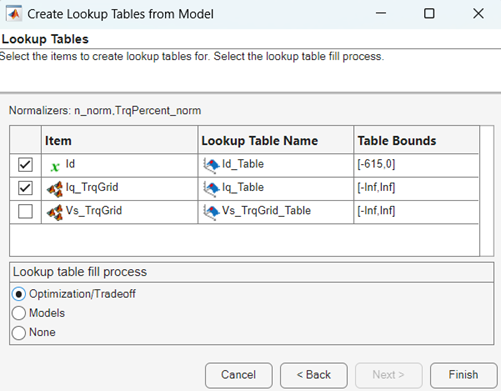Screen dimensions: 501x391
Task: Maximize the Create Lookup Tables window
Action: [x=429, y=14]
